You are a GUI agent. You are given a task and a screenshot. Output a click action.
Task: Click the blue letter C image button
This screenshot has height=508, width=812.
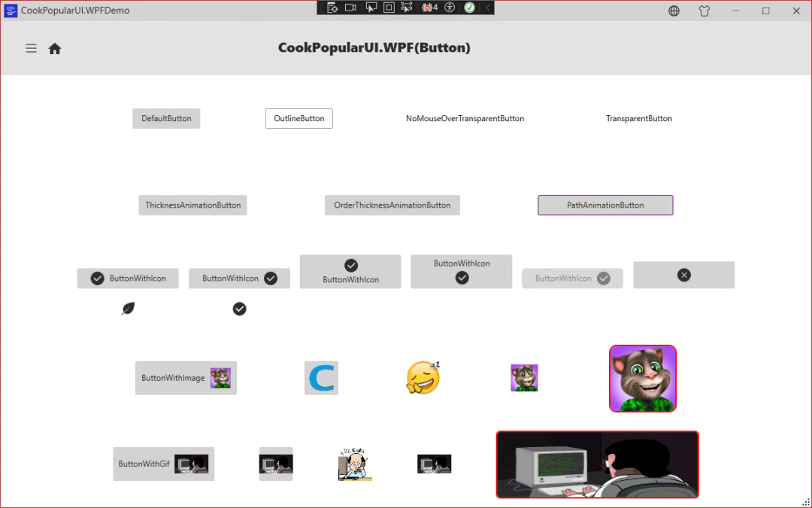pos(321,378)
